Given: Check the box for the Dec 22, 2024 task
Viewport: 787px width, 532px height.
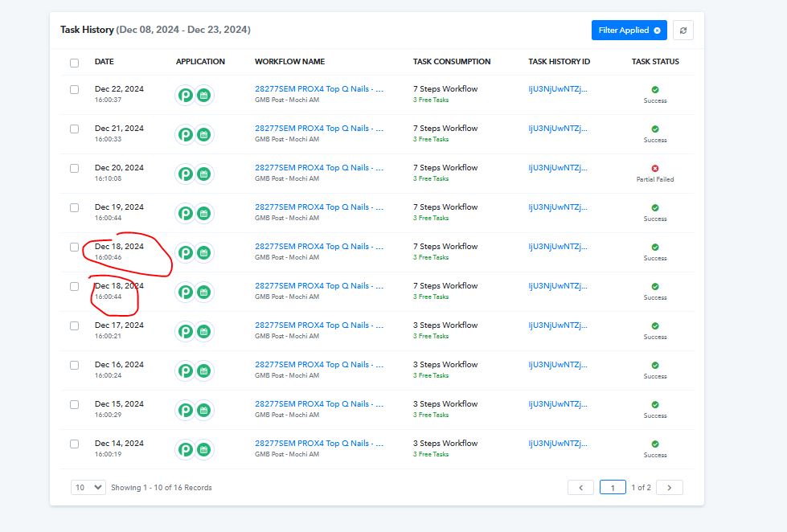Looking at the screenshot, I should 74,89.
